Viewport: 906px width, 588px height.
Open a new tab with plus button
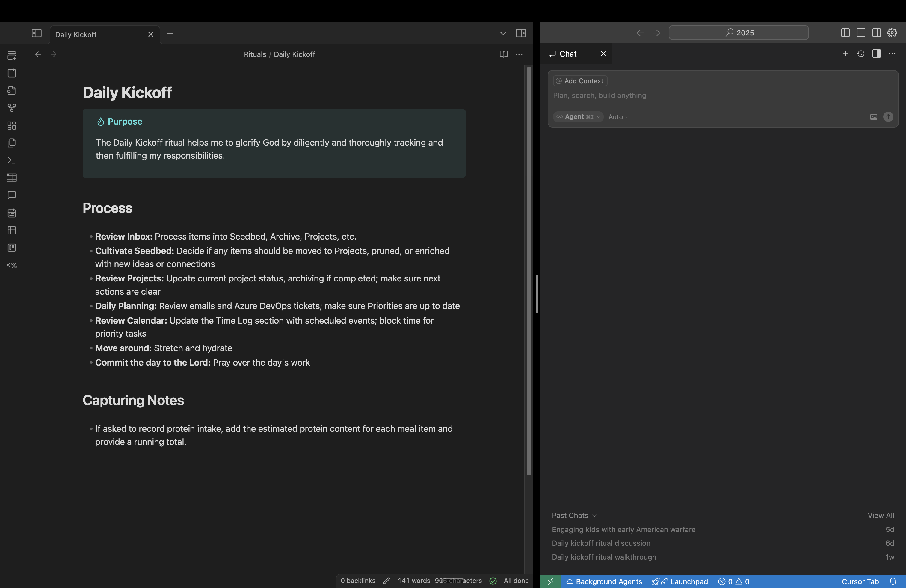click(170, 34)
